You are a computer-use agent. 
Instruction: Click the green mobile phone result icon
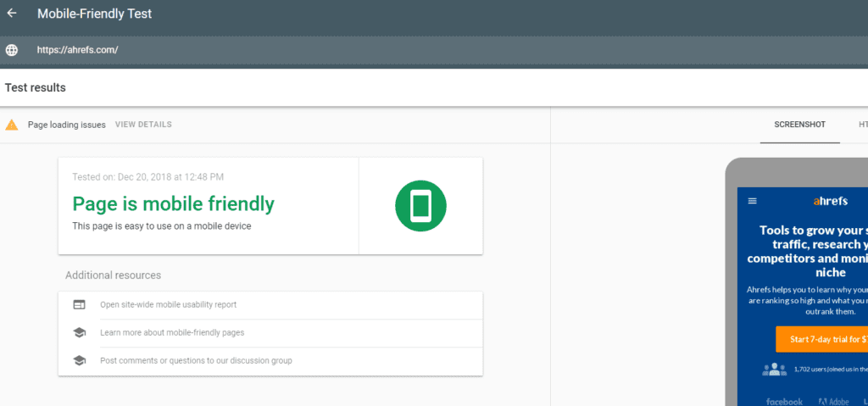point(420,206)
